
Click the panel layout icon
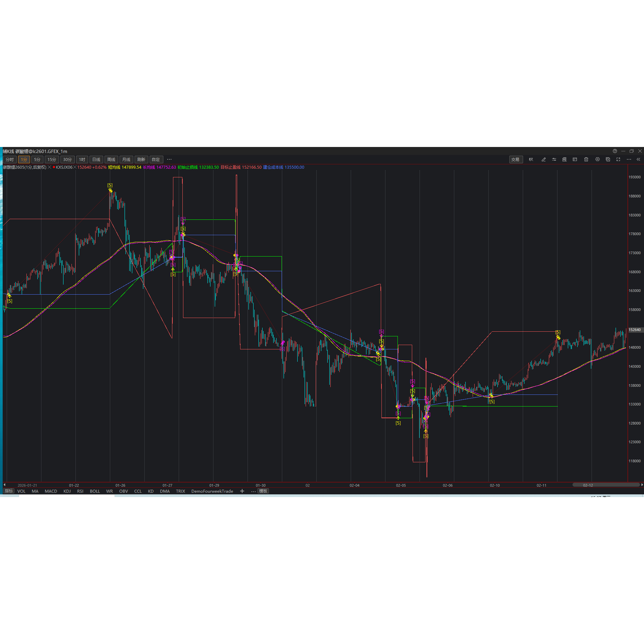pyautogui.click(x=575, y=159)
